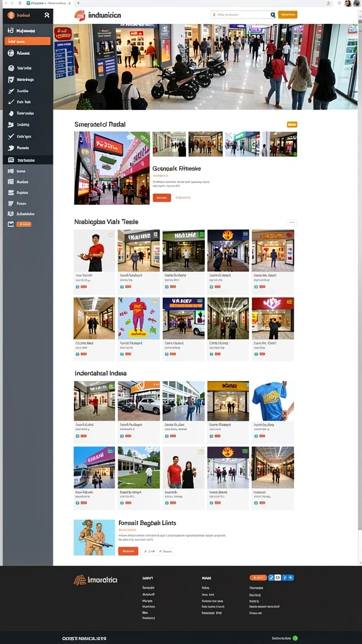Open cartoon red figure illustration thumbnail
This screenshot has width=362, height=644.
click(139, 318)
